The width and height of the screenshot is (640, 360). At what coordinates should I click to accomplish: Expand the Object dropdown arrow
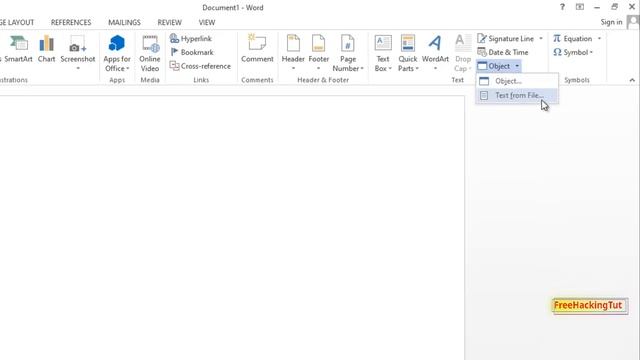[x=517, y=66]
